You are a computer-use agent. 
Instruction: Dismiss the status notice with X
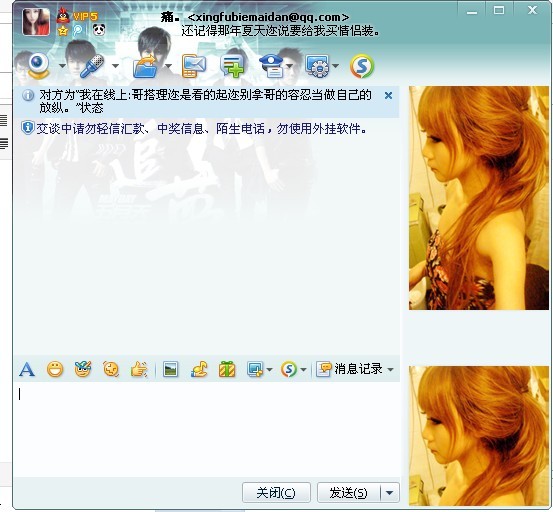(388, 95)
